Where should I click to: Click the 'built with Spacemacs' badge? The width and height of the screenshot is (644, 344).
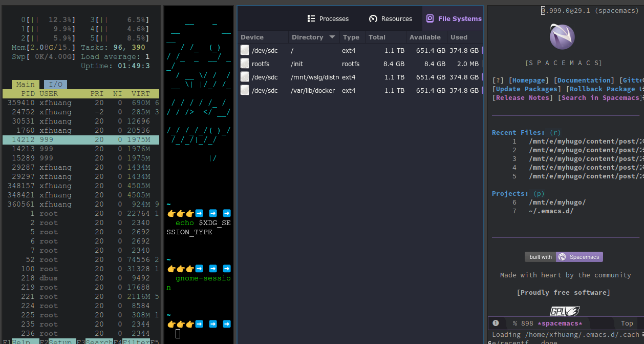tap(564, 257)
